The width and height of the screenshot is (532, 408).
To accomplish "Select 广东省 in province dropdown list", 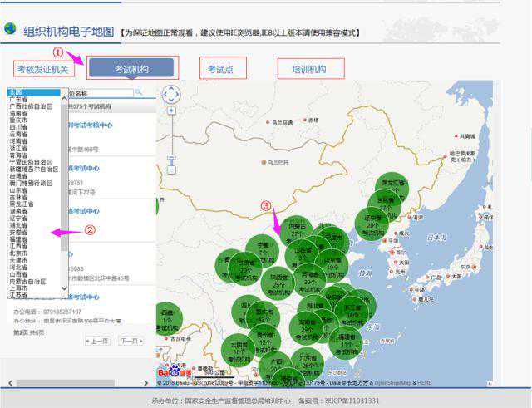I will pyautogui.click(x=17, y=100).
